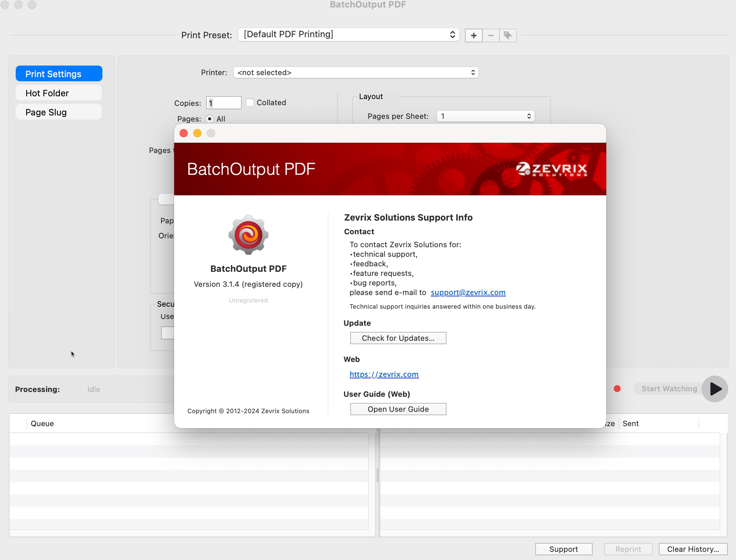Add a new print preset with plus button
The image size is (736, 560).
(474, 36)
